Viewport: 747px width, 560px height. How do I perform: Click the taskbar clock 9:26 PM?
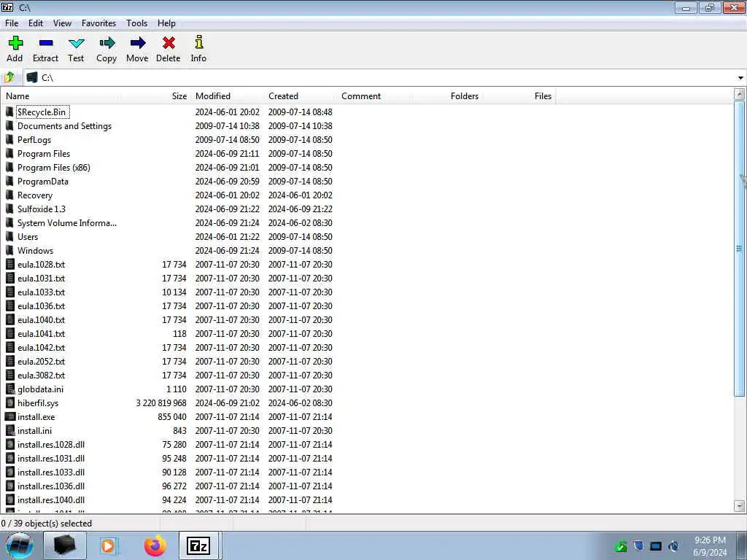[x=710, y=540]
